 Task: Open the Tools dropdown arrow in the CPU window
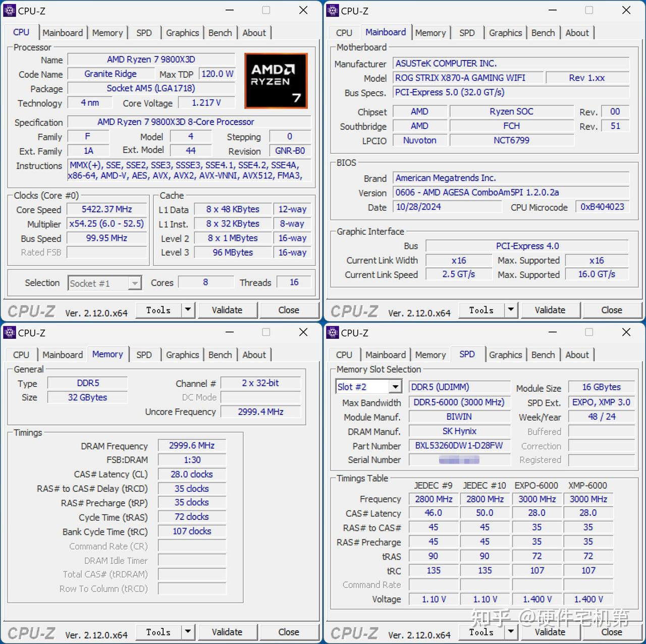tap(187, 310)
